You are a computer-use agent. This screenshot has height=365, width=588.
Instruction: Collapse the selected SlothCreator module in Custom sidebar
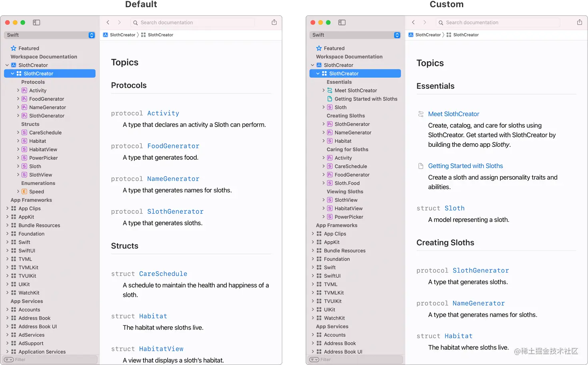(x=318, y=74)
